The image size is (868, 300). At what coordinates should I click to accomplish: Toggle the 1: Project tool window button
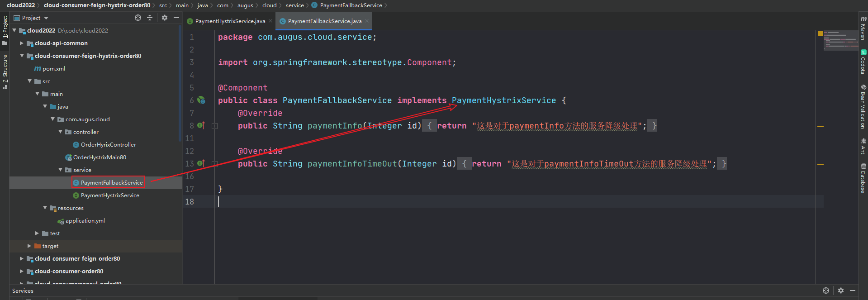click(x=5, y=30)
